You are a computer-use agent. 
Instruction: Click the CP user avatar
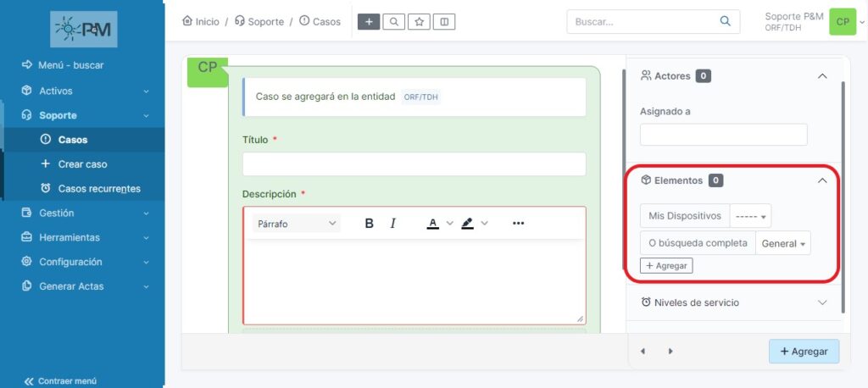[x=842, y=22]
